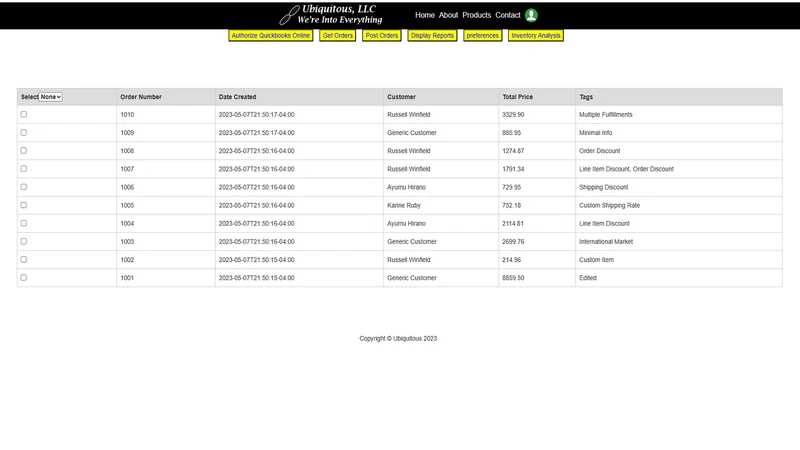Click the total price 3329.90

(513, 115)
